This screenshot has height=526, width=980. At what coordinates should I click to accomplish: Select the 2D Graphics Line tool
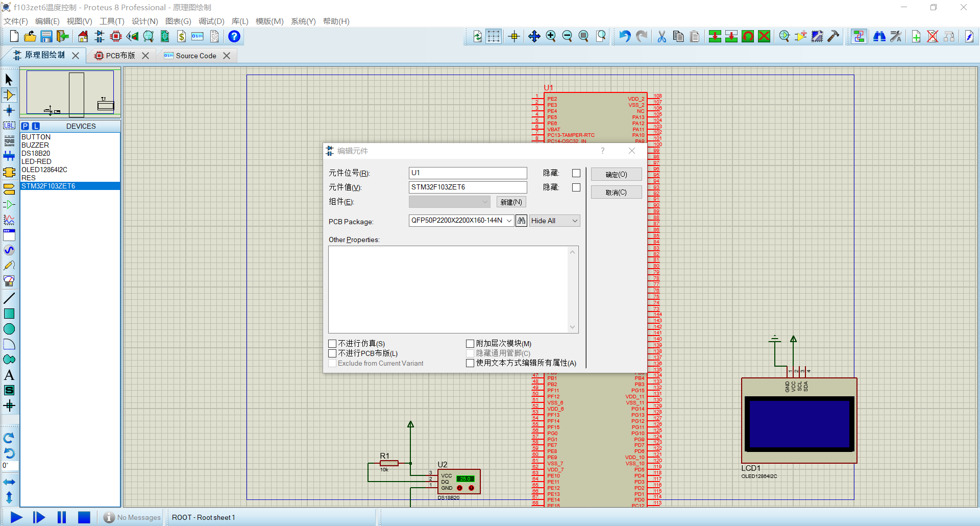coord(9,298)
